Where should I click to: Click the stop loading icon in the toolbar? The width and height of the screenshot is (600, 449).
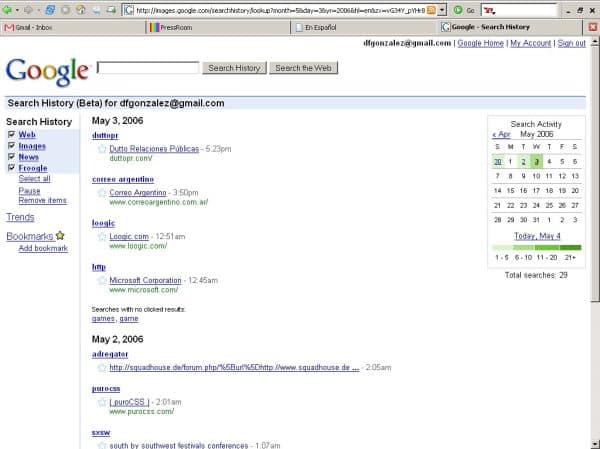(x=66, y=10)
